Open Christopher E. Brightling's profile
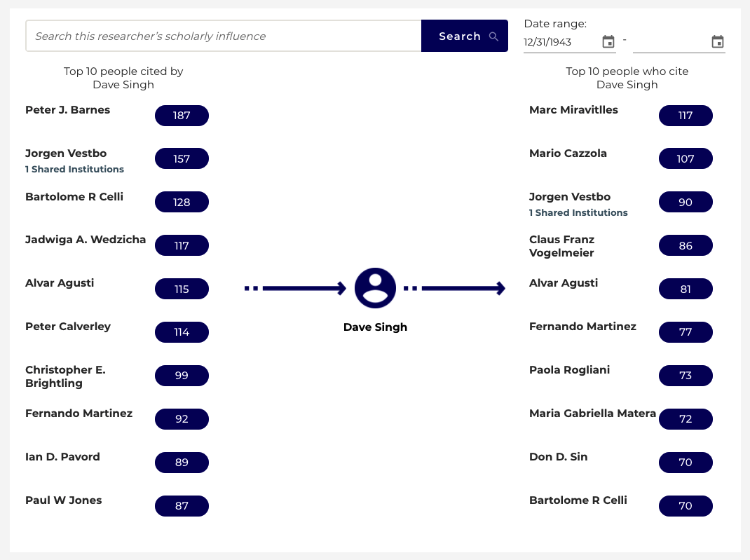 (x=65, y=376)
